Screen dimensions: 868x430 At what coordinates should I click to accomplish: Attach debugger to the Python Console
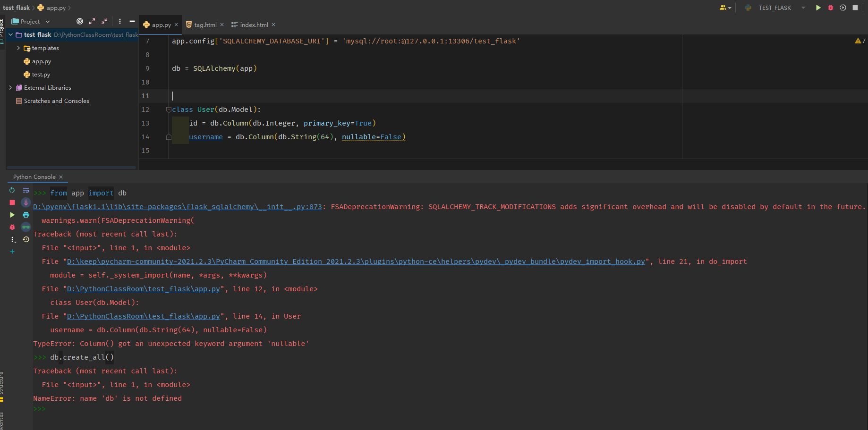[12, 227]
